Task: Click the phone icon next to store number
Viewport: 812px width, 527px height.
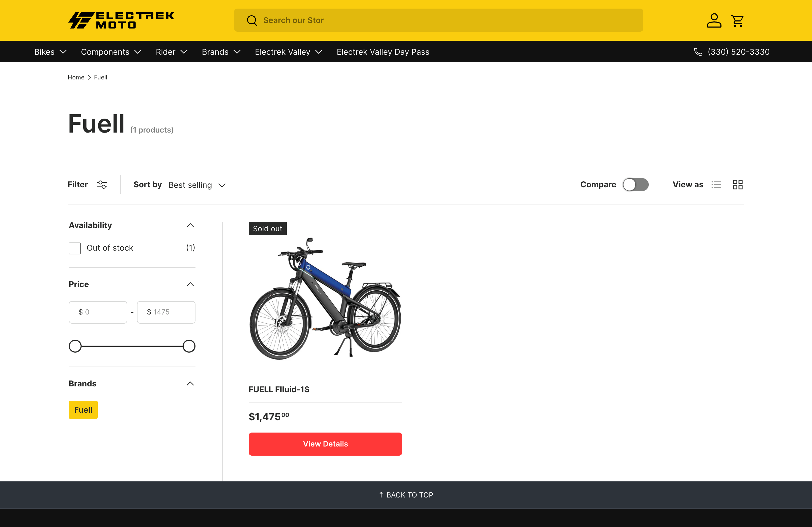Action: pyautogui.click(x=698, y=52)
